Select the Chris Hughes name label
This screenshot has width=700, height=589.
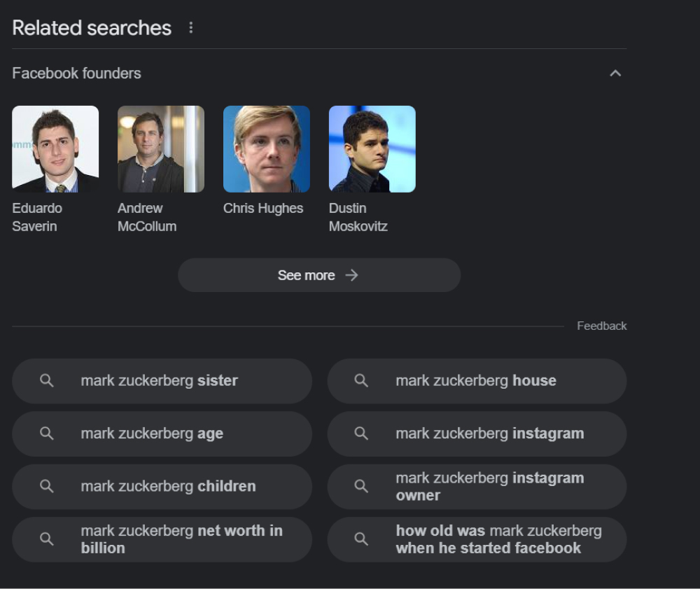click(x=264, y=208)
